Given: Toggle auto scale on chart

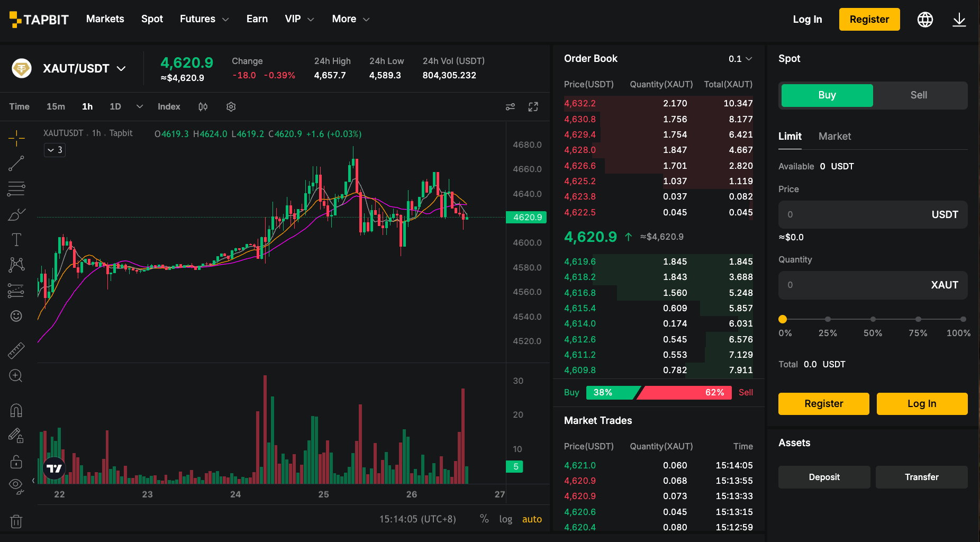Looking at the screenshot, I should point(532,519).
